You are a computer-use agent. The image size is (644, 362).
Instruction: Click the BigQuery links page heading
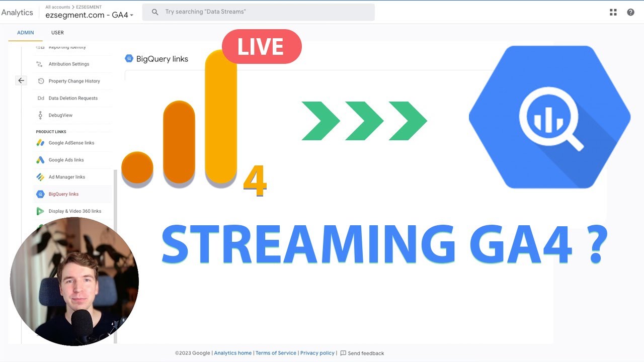[x=162, y=59]
